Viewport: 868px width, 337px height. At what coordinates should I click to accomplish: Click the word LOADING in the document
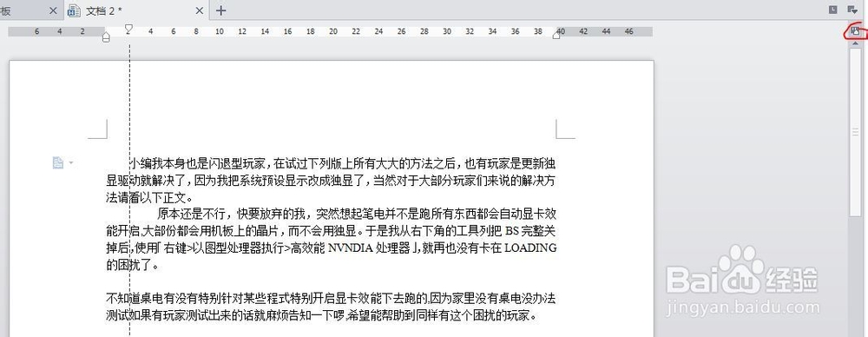529,248
